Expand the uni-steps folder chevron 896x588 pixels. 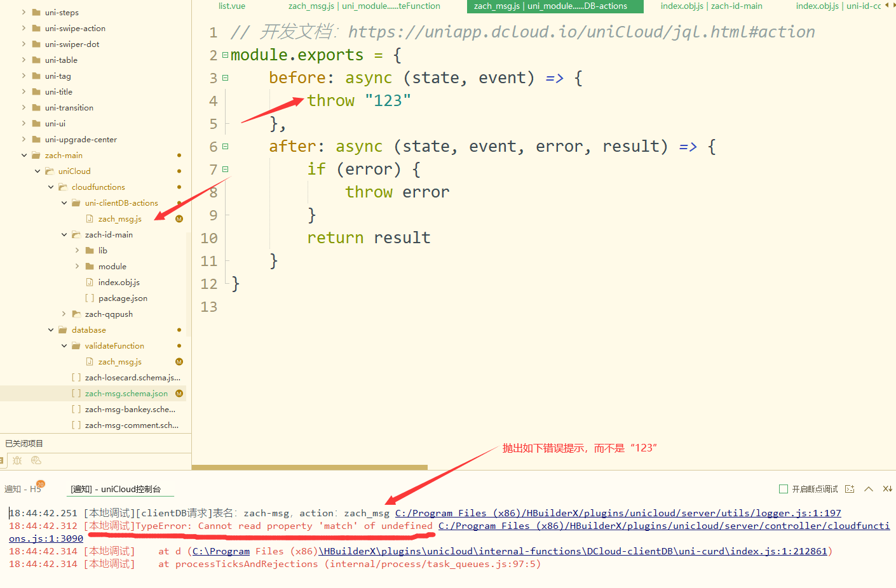pyautogui.click(x=24, y=13)
